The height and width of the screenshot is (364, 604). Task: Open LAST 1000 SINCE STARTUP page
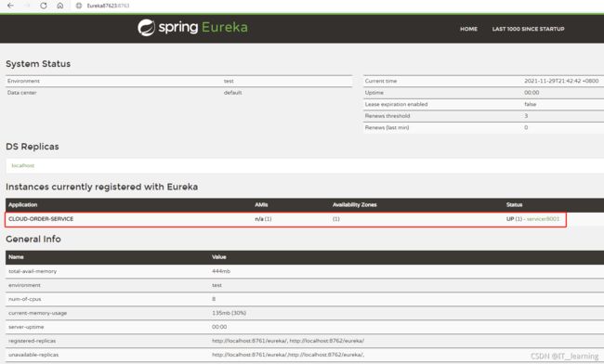pyautogui.click(x=528, y=29)
